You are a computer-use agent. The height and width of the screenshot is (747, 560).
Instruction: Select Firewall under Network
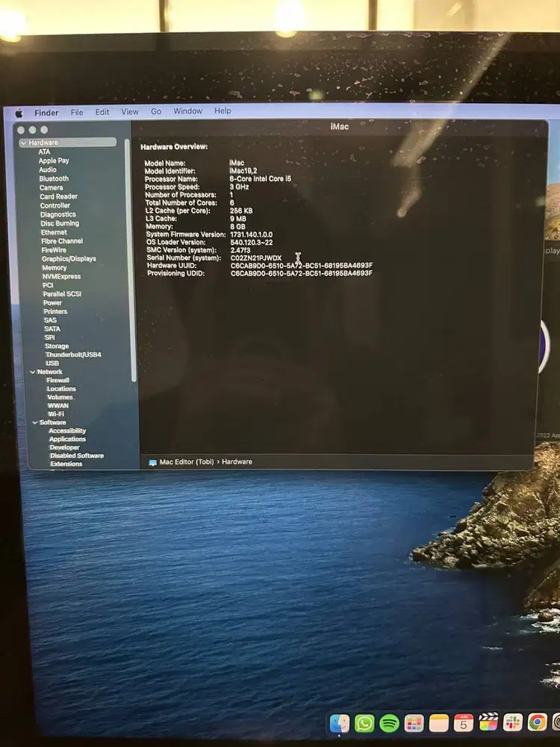tap(58, 380)
